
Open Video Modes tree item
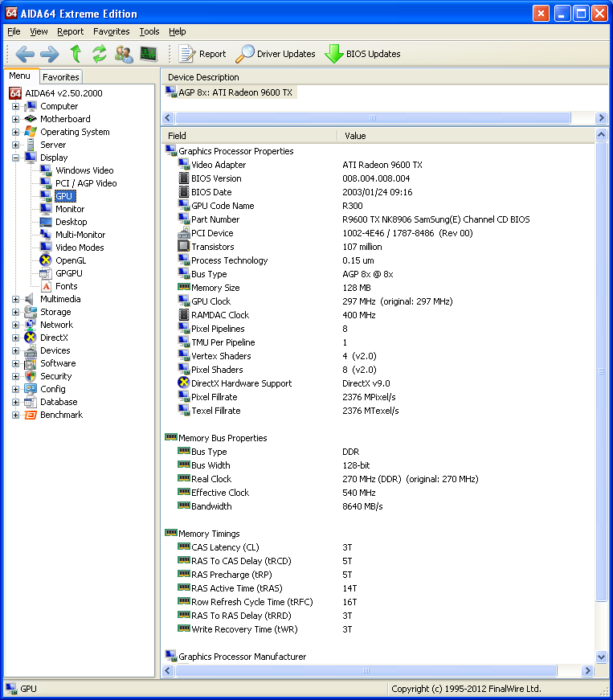80,248
